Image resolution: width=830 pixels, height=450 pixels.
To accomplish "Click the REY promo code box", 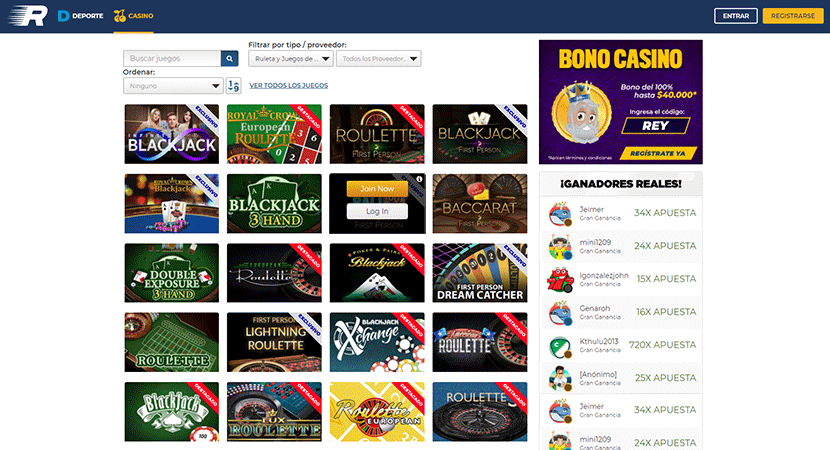I will pyautogui.click(x=656, y=125).
